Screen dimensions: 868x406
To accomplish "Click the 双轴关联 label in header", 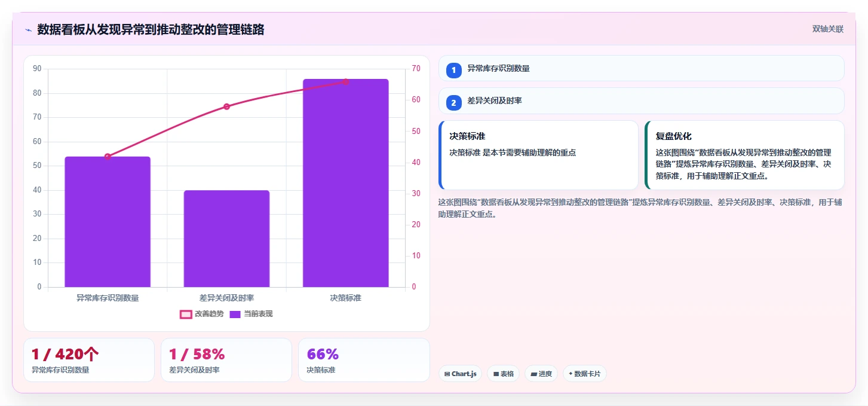I will 827,29.
